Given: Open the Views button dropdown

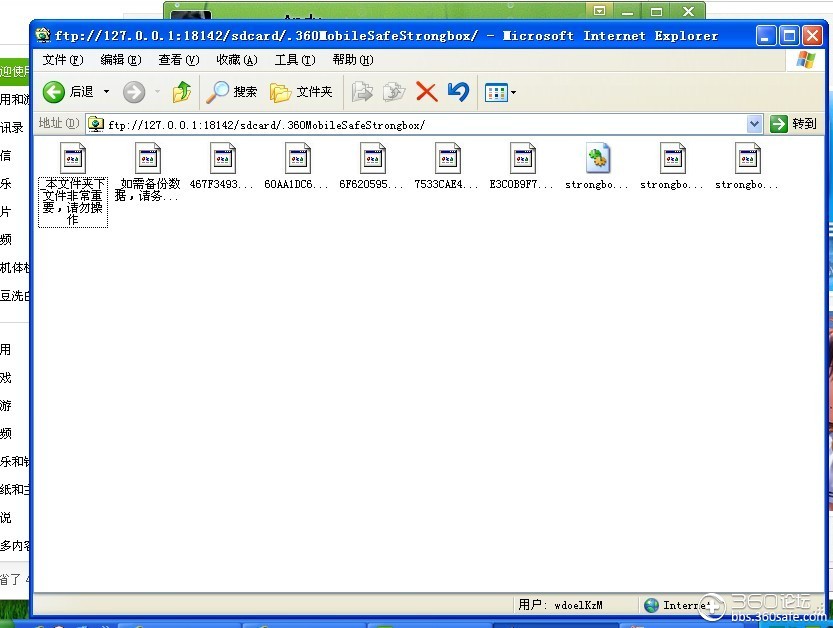Looking at the screenshot, I should (x=514, y=93).
